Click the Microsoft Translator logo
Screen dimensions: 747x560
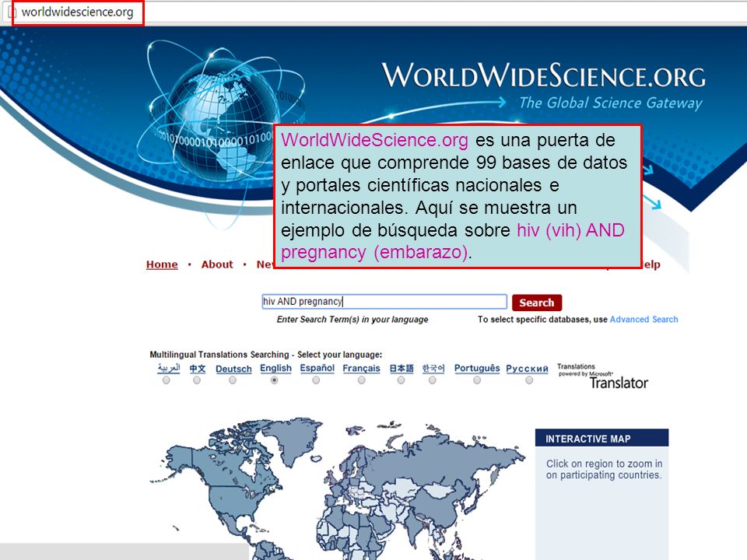(x=602, y=376)
